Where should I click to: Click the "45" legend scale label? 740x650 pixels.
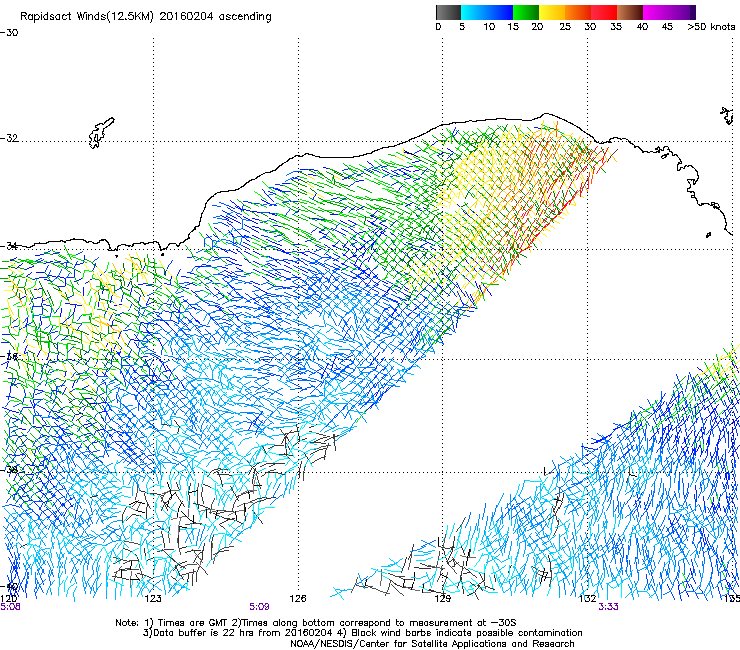click(x=667, y=27)
